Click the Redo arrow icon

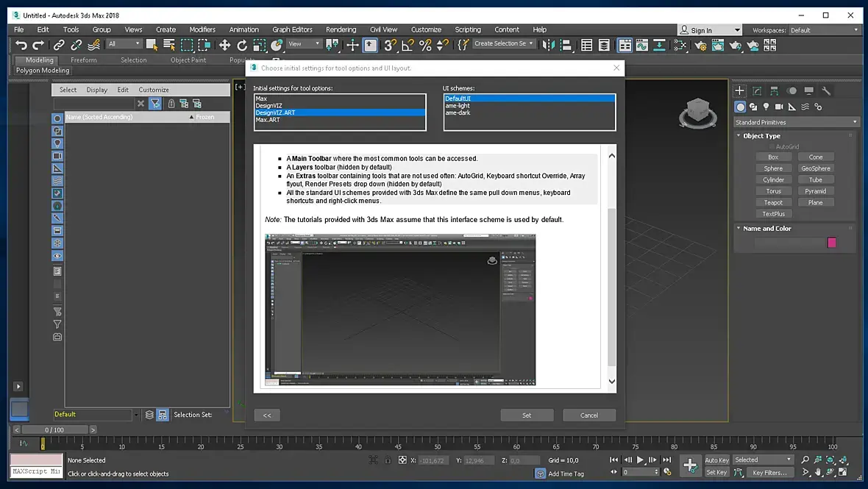[x=38, y=45]
